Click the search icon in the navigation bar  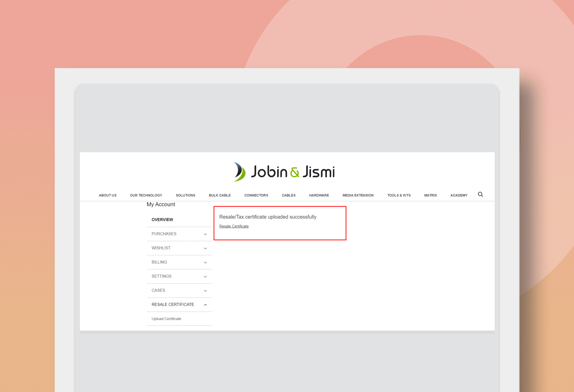click(x=480, y=194)
